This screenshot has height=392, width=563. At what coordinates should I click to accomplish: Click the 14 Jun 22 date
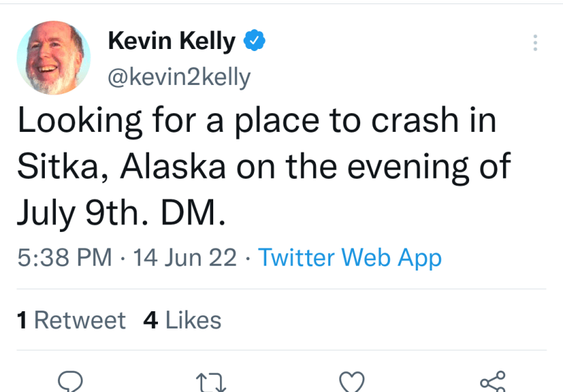[185, 258]
